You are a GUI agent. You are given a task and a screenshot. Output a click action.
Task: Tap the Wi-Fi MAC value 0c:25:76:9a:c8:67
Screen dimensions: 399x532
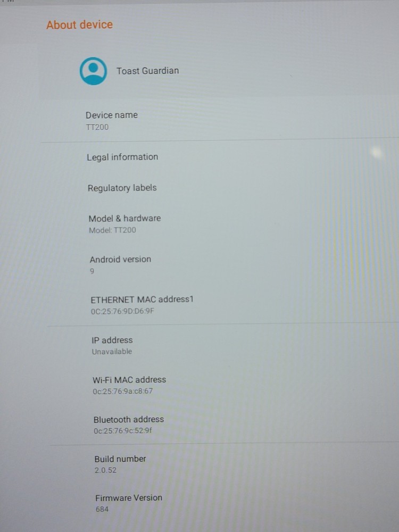click(123, 392)
